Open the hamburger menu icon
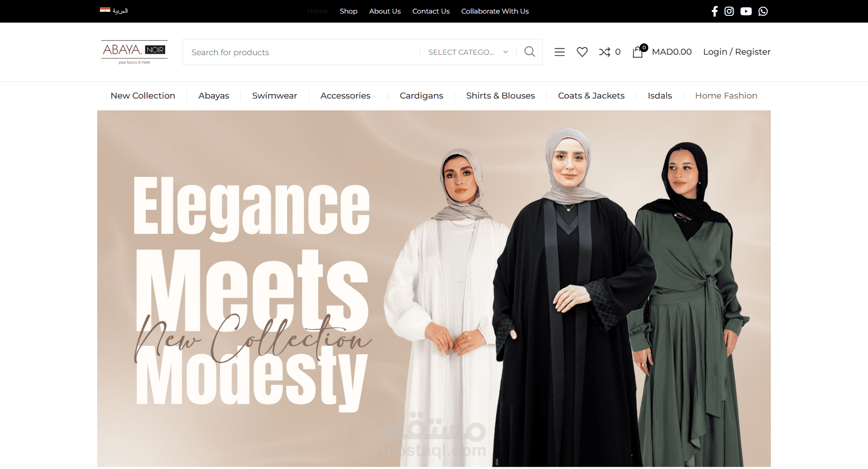The image size is (868, 469). click(x=560, y=52)
